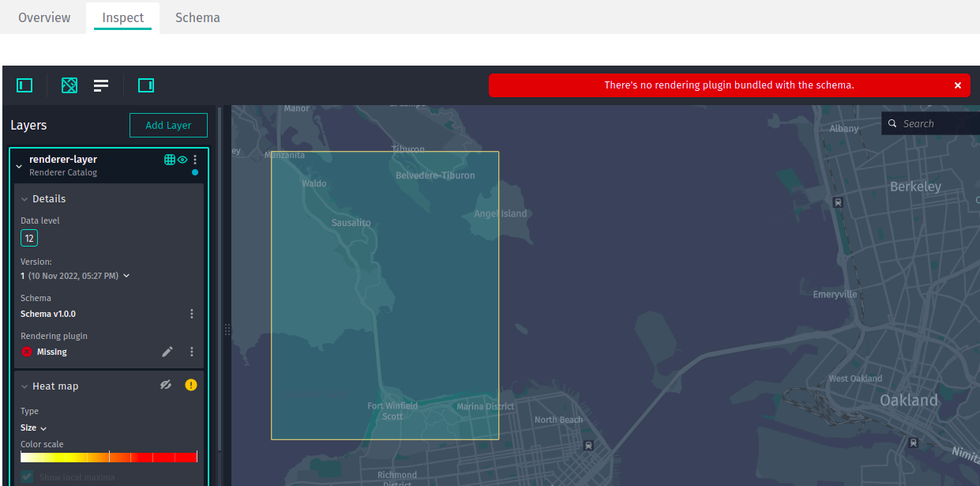
Task: Click the Add Layer button
Action: (168, 126)
